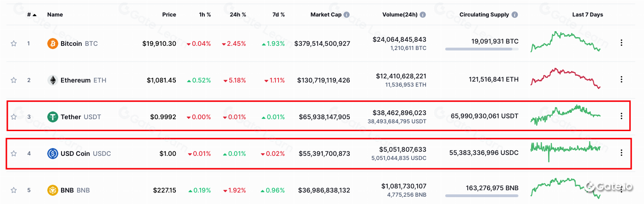Star Bitcoin to add to watchlist

pos(14,44)
